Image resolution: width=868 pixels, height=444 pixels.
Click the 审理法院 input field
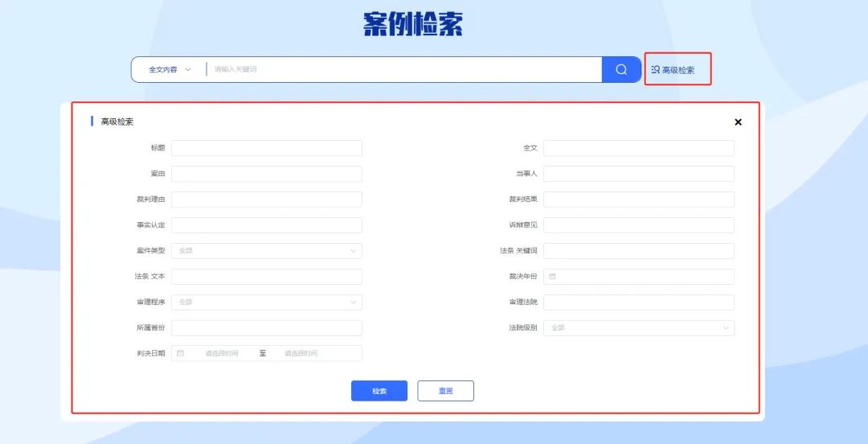pos(639,302)
